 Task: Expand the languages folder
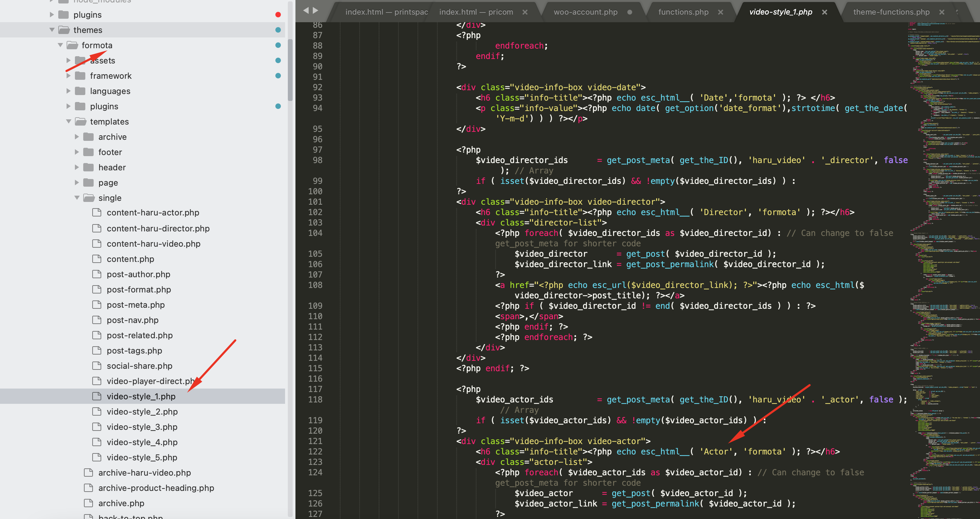pyautogui.click(x=68, y=91)
